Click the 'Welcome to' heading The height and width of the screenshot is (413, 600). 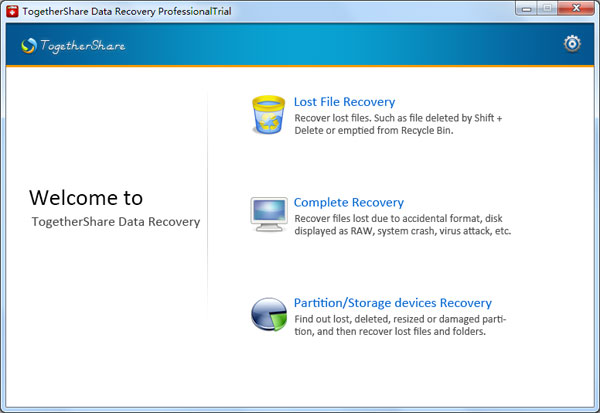point(86,198)
